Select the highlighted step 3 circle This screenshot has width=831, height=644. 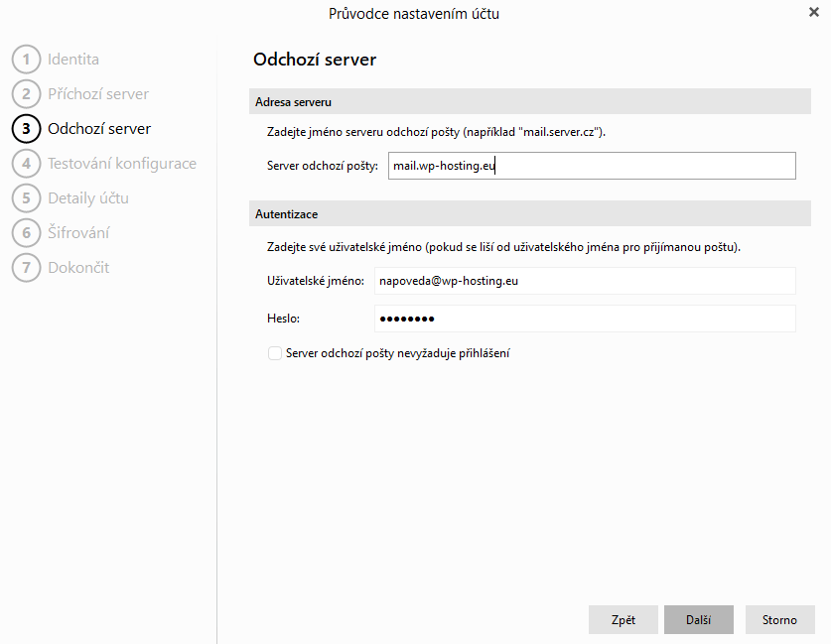click(x=26, y=129)
